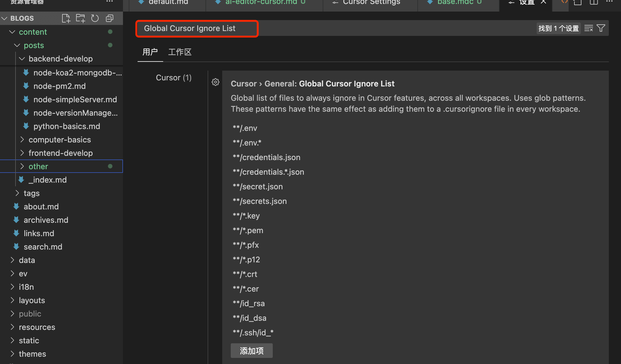Viewport: 621px width, 364px height.
Task: Select the 用户 settings scope tab
Action: [x=150, y=52]
